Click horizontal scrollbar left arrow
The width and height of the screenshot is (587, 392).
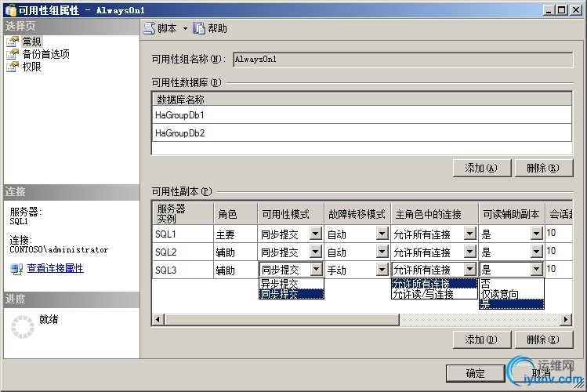point(158,319)
